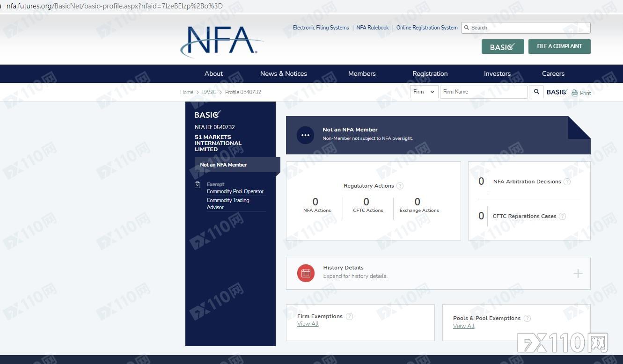Open the Careers menu

click(553, 73)
